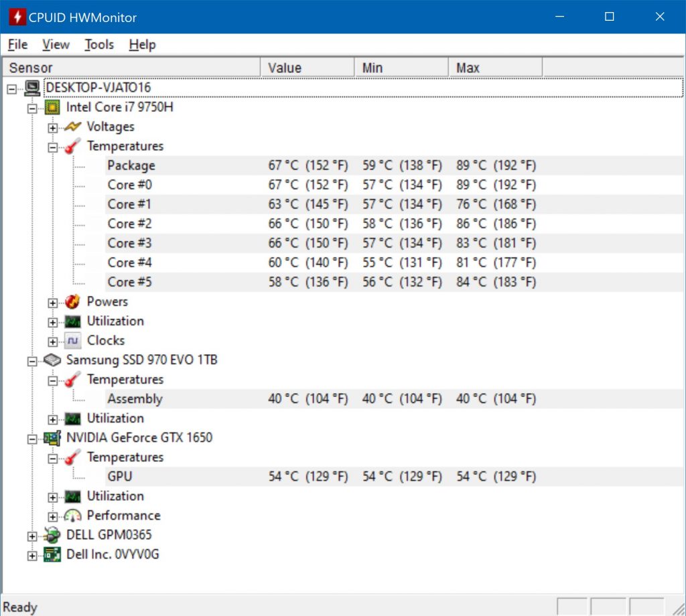Select the Core #3 row

394,244
